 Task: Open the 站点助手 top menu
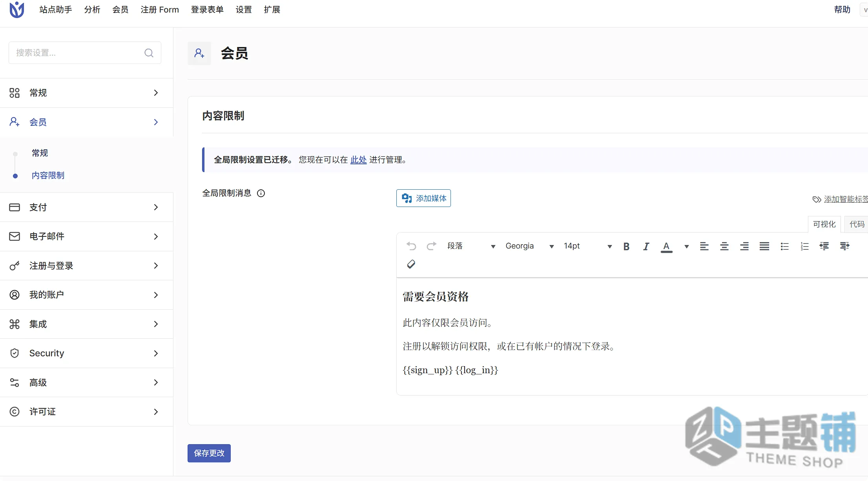point(56,10)
